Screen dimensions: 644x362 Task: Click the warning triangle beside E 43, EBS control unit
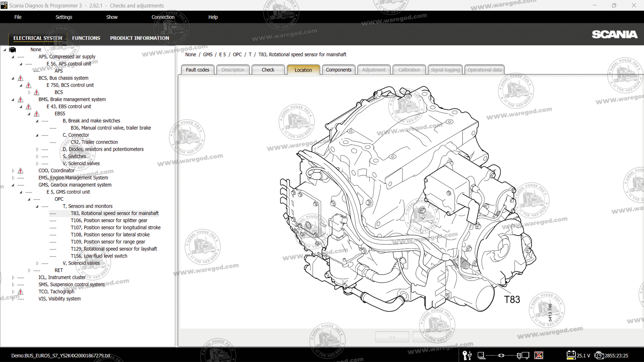[29, 106]
